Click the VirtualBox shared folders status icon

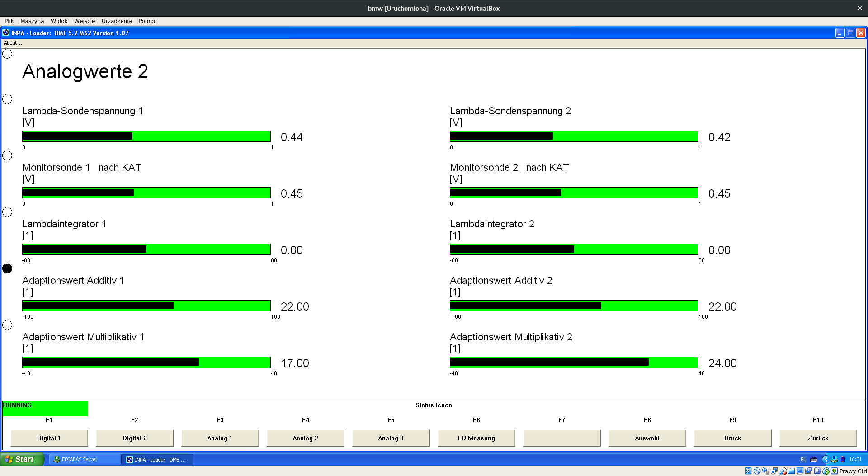click(792, 471)
